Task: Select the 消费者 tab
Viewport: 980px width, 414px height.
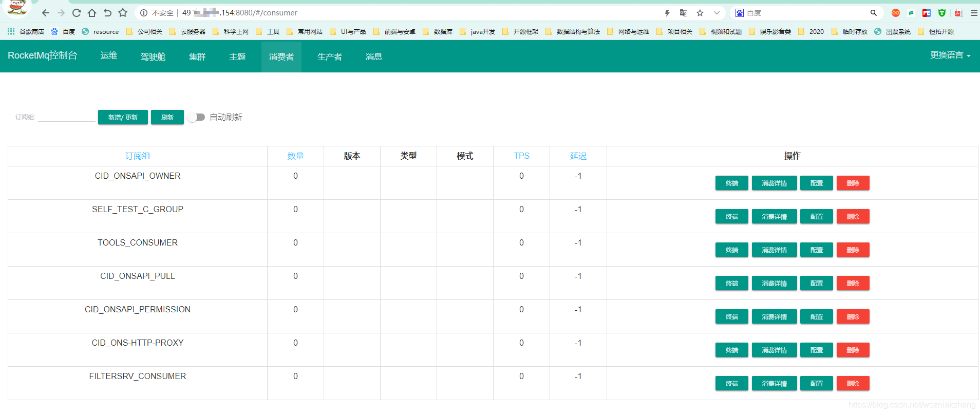Action: [281, 57]
